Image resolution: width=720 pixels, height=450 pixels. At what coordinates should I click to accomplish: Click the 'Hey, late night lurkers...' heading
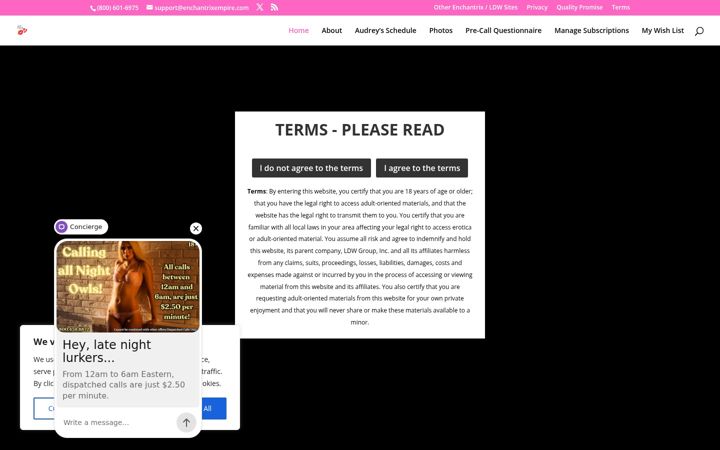(107, 351)
